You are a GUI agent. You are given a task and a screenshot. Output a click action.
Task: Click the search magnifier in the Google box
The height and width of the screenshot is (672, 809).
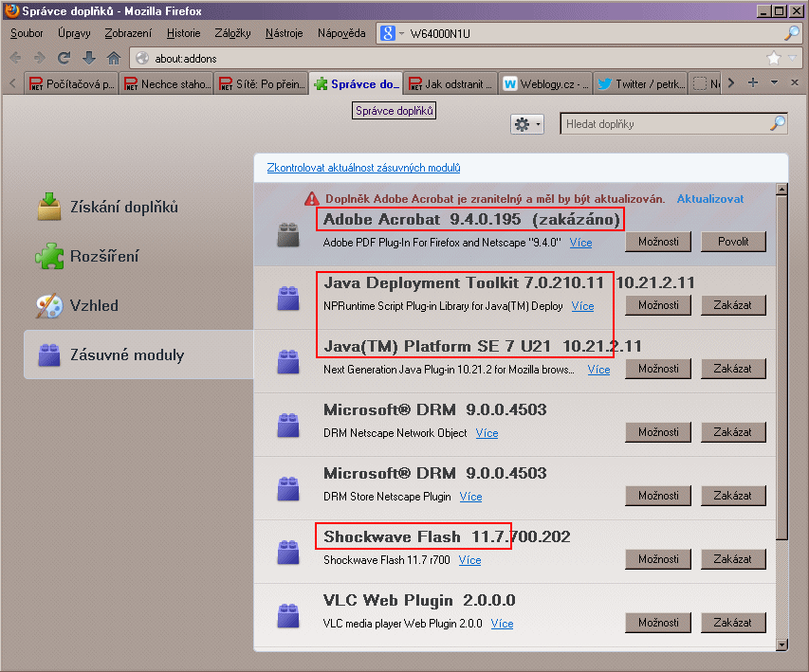point(790,33)
